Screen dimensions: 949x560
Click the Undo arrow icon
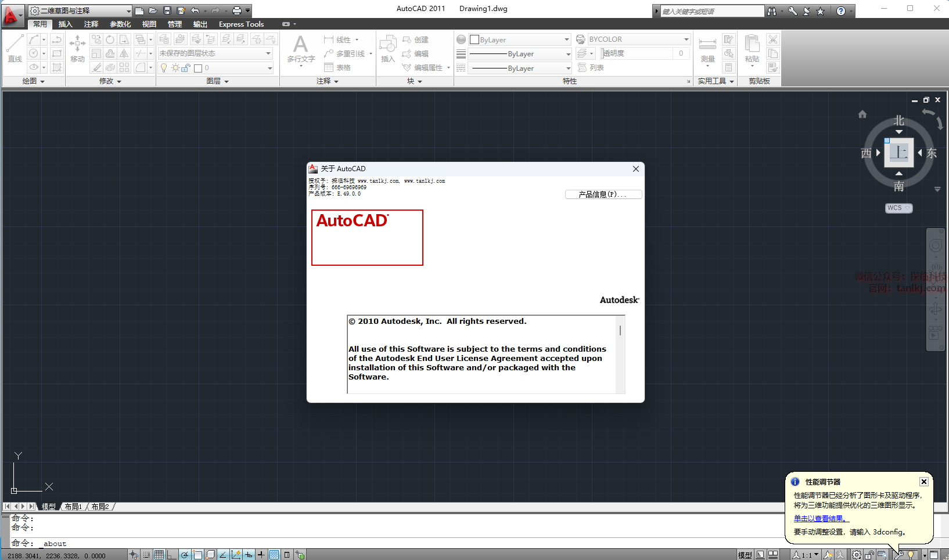[195, 10]
